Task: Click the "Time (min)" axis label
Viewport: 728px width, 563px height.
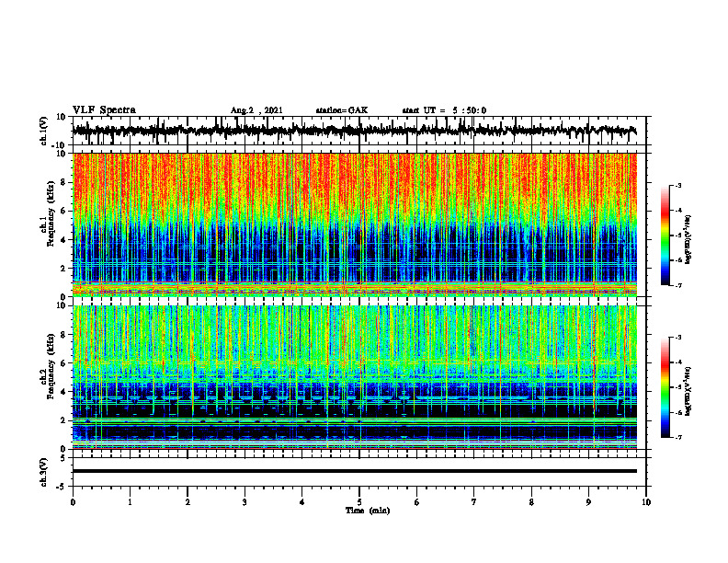Action: [x=368, y=511]
